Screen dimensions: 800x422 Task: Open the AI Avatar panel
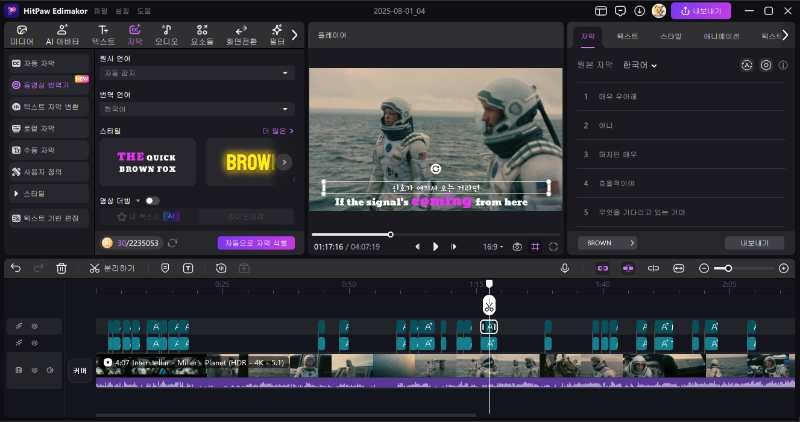(x=62, y=35)
